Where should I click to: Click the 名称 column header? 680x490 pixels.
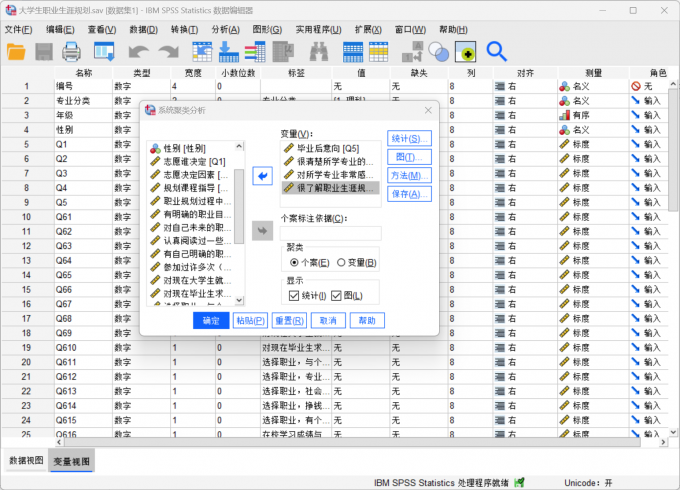click(x=83, y=73)
